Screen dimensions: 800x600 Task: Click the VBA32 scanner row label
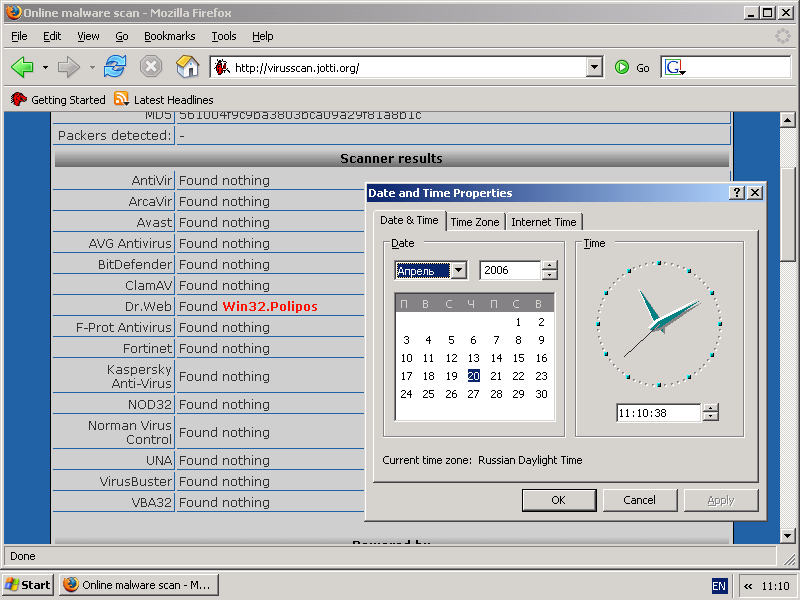(151, 502)
